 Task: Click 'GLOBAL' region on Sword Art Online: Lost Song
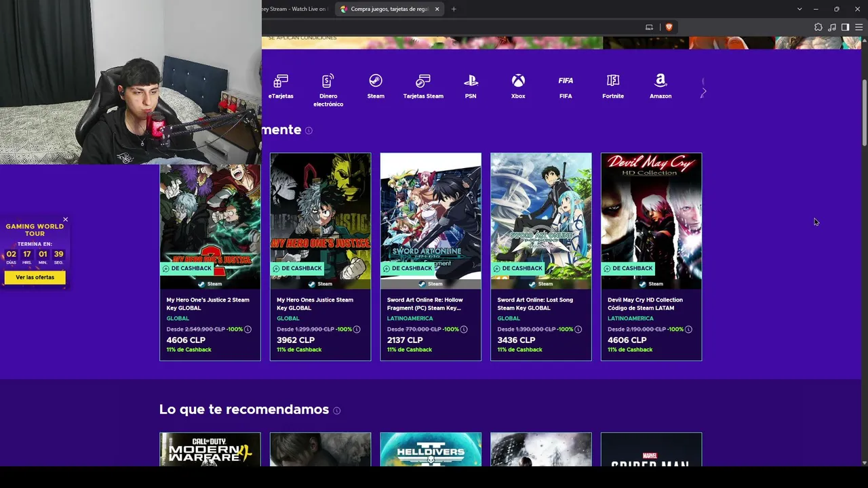tap(509, 319)
